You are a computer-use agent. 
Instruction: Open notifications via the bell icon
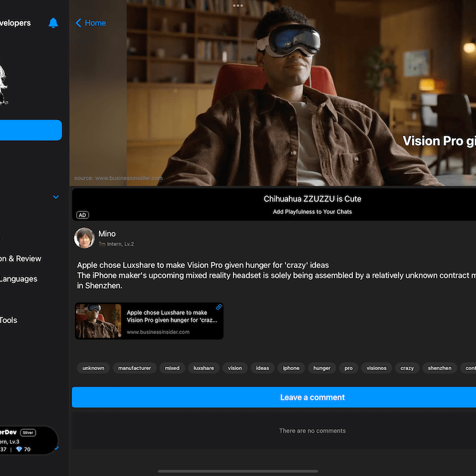click(x=53, y=23)
